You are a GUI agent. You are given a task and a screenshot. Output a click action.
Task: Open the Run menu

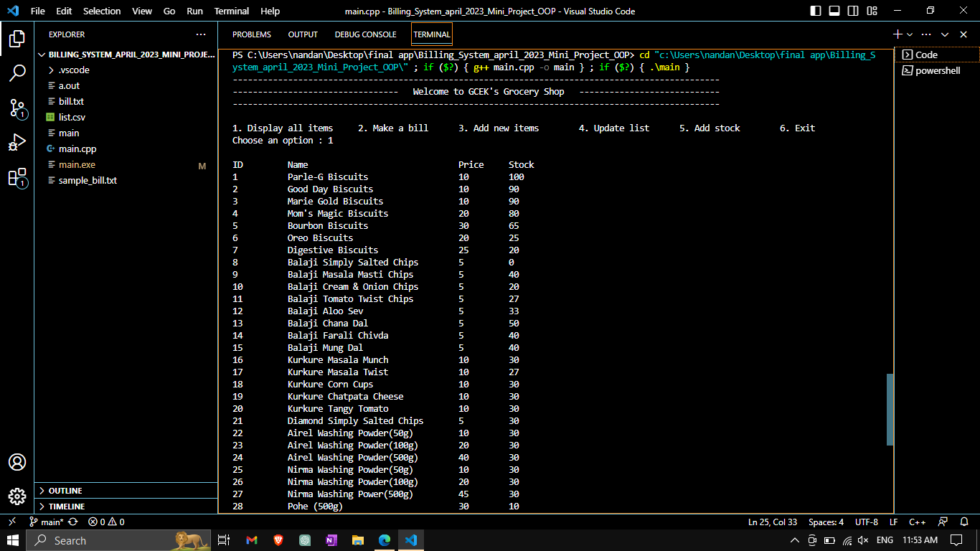click(x=194, y=11)
